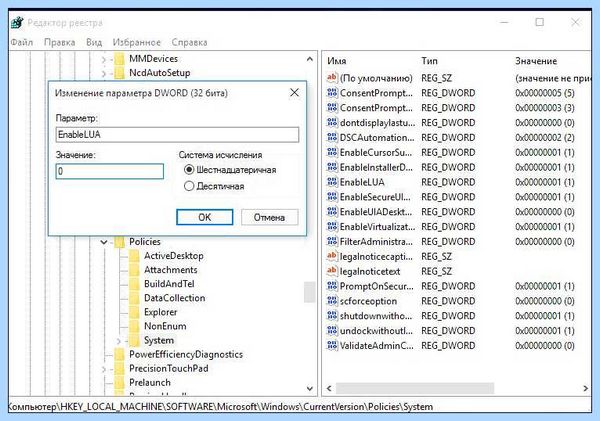600x421 pixels.
Task: Select the DataCollection folder icon
Action: pos(134,298)
